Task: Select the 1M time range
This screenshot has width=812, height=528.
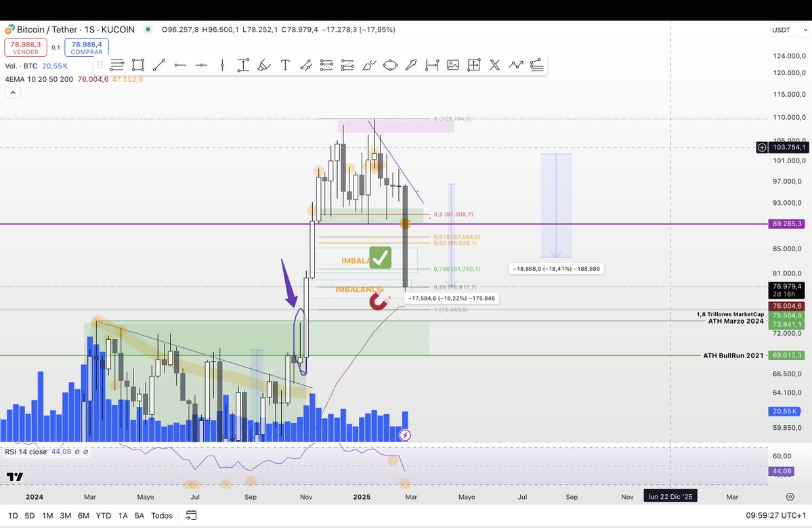Action: coord(47,516)
